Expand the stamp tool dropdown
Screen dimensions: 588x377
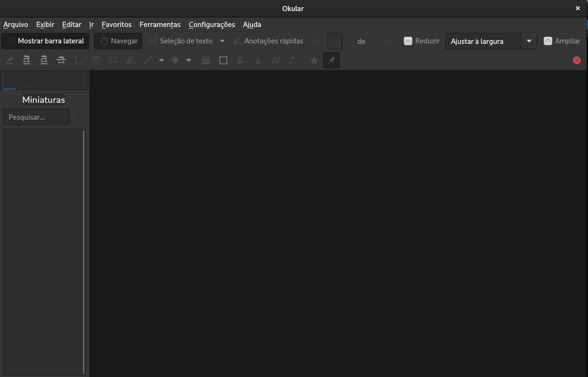(189, 60)
